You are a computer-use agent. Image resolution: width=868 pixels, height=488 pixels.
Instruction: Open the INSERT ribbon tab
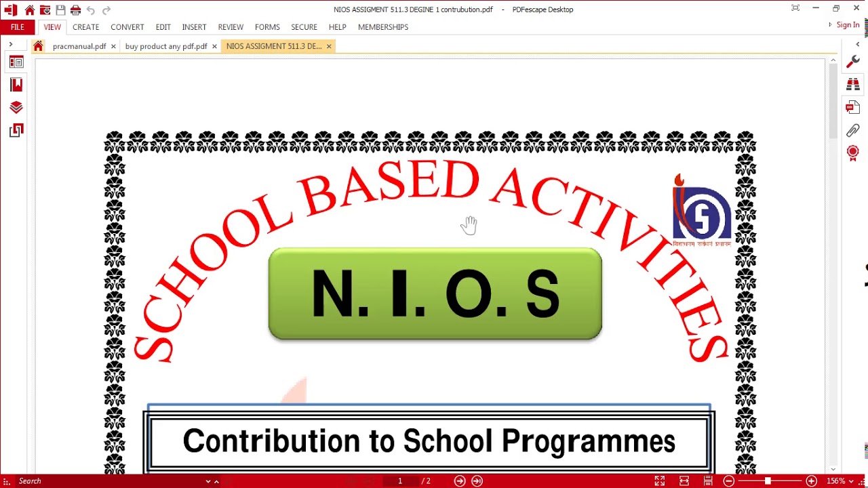[x=194, y=27]
